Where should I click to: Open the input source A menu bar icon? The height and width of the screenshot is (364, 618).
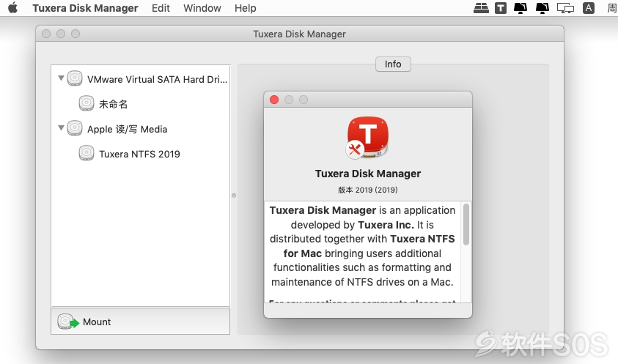click(x=589, y=8)
